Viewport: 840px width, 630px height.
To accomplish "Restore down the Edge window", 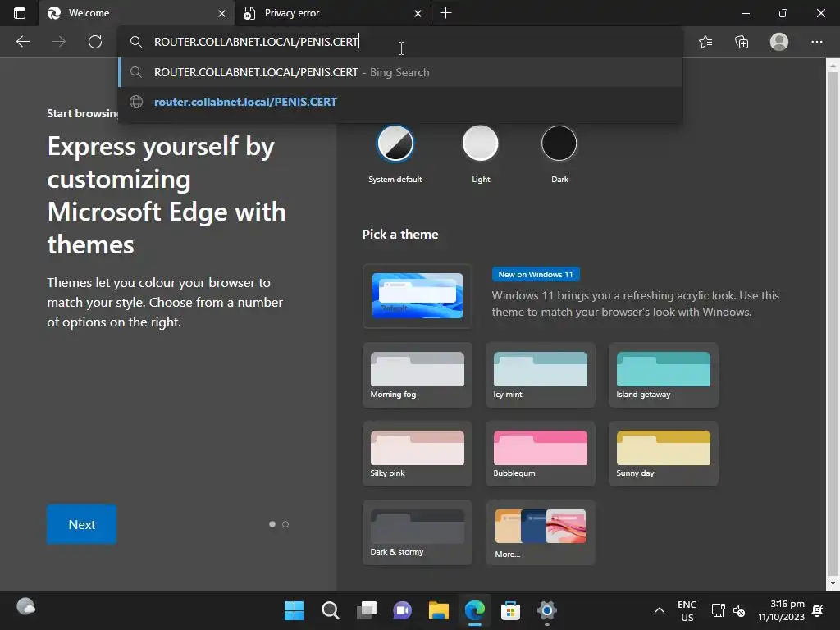I will (783, 13).
